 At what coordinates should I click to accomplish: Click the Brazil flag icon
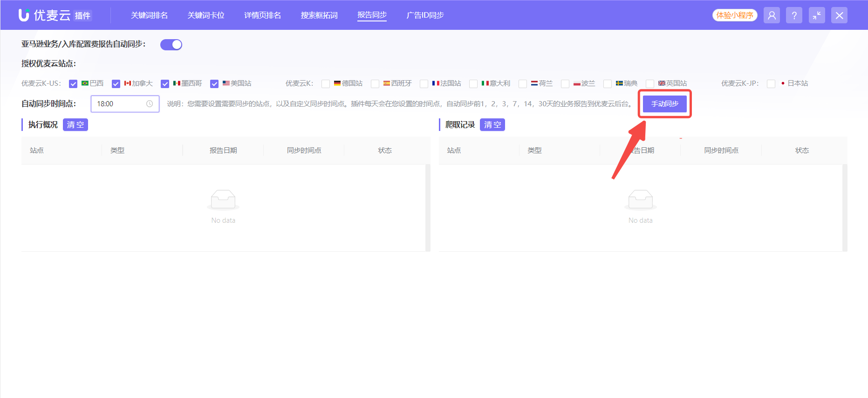[x=85, y=83]
